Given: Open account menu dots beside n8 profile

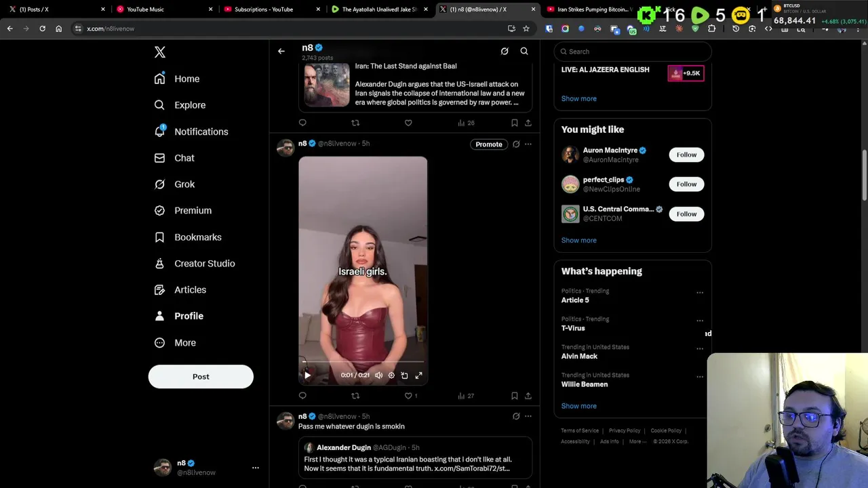Looking at the screenshot, I should click(256, 468).
